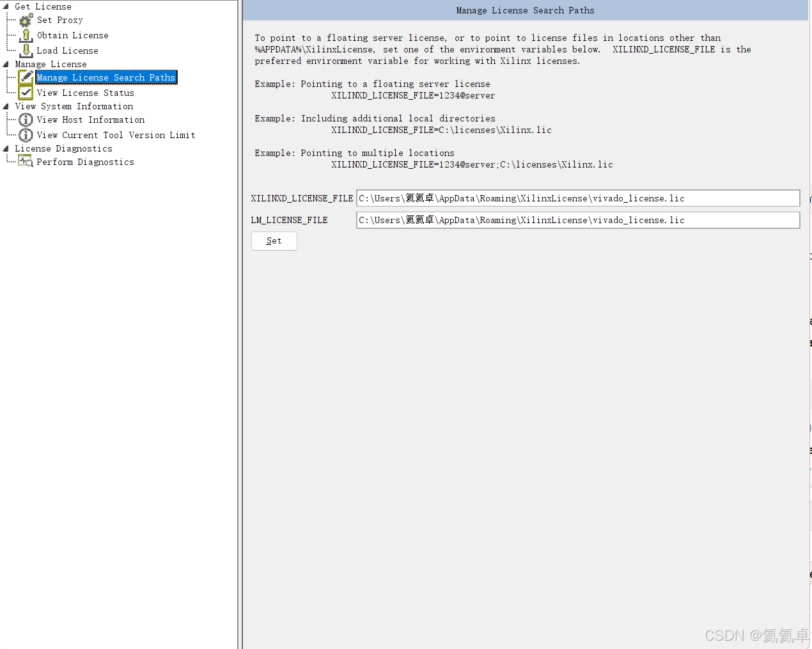812x649 pixels.
Task: Select View Current Tool Version Limit
Action: point(116,136)
